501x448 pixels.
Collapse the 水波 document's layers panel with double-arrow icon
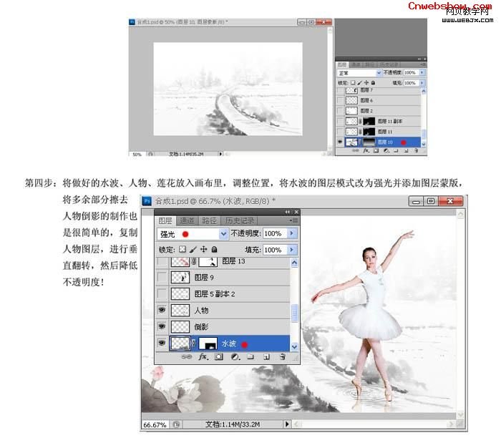(287, 212)
